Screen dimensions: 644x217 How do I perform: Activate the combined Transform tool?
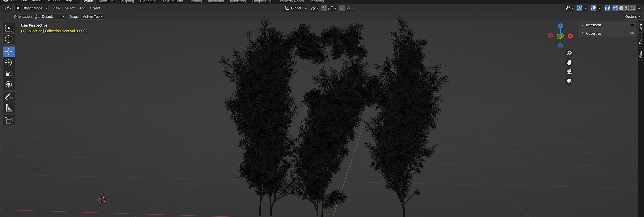click(9, 84)
